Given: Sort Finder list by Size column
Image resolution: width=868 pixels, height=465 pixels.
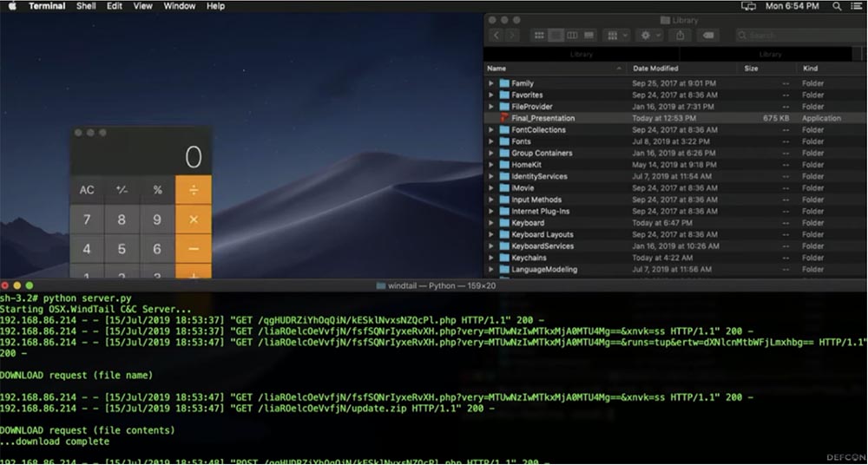Looking at the screenshot, I should (x=768, y=69).
